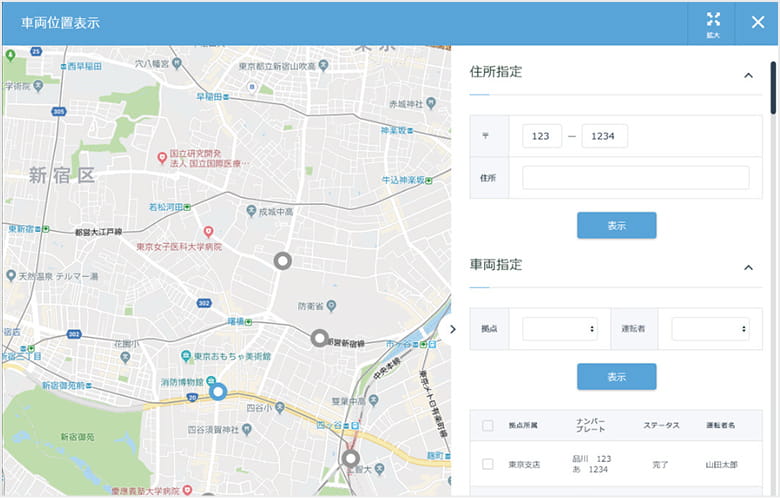Click the 成城中高 school pin
The width and height of the screenshot is (780, 498).
click(251, 211)
